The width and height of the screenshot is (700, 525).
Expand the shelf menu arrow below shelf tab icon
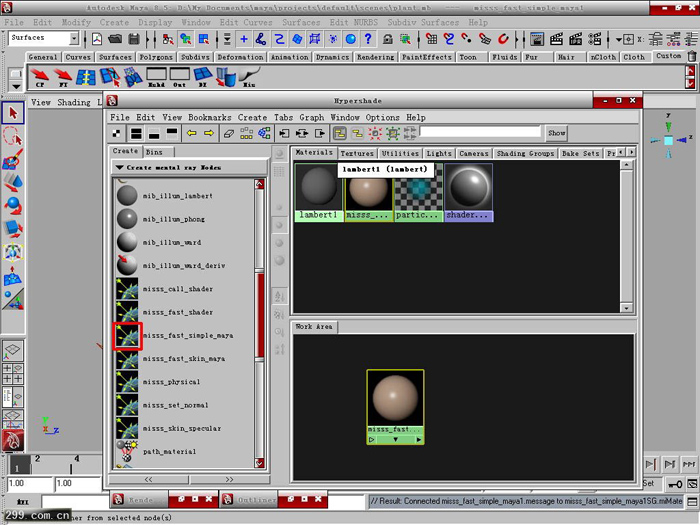point(16,86)
